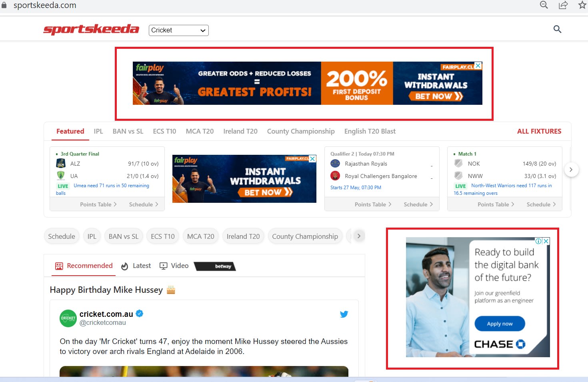Click the Royal Challengers Bangalore logo
Image resolution: width=588 pixels, height=382 pixels.
coord(335,176)
